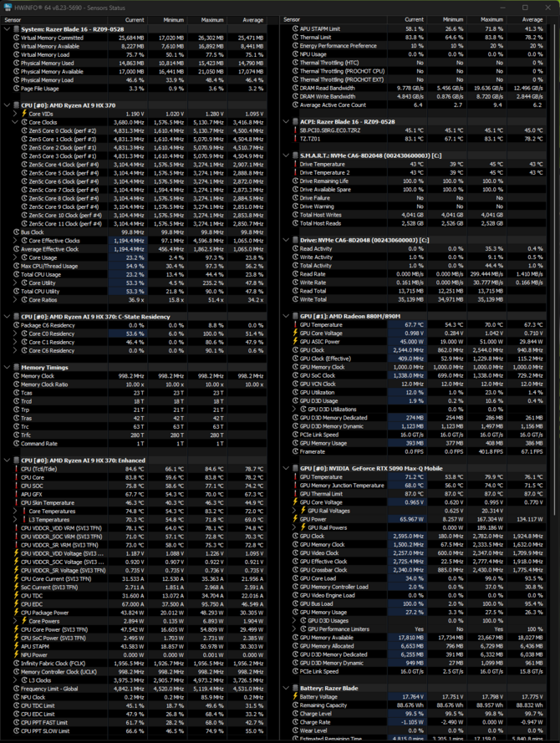The width and height of the screenshot is (560, 743).
Task: Select the GPU SoC Clock row
Action: [414, 375]
